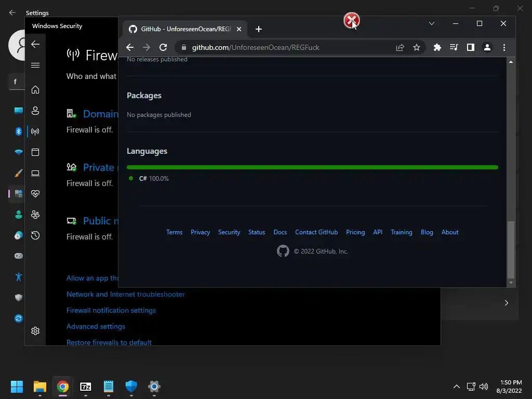The width and height of the screenshot is (532, 399).
Task: Click the GitHub Octocat footer logo
Action: click(x=283, y=251)
